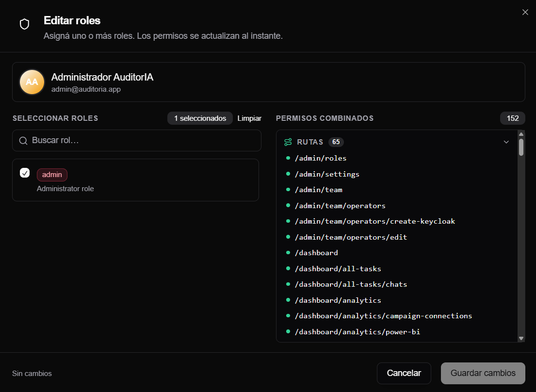Click the AA user avatar
This screenshot has height=392, width=536.
32,82
